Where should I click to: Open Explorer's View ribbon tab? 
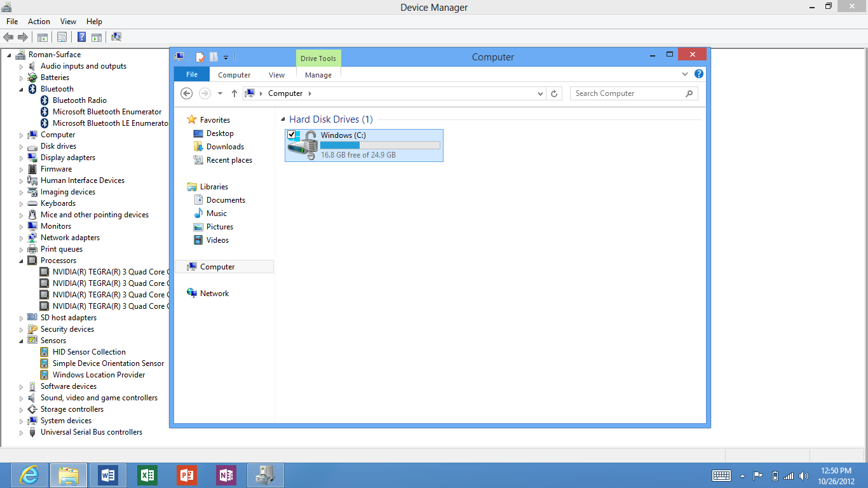[x=277, y=75]
